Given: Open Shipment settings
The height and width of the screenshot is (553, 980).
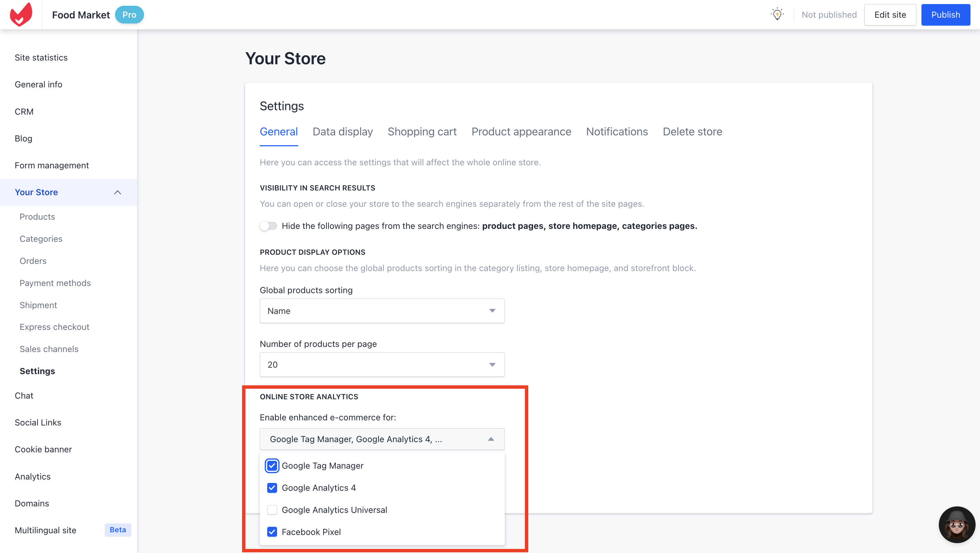Looking at the screenshot, I should tap(38, 305).
